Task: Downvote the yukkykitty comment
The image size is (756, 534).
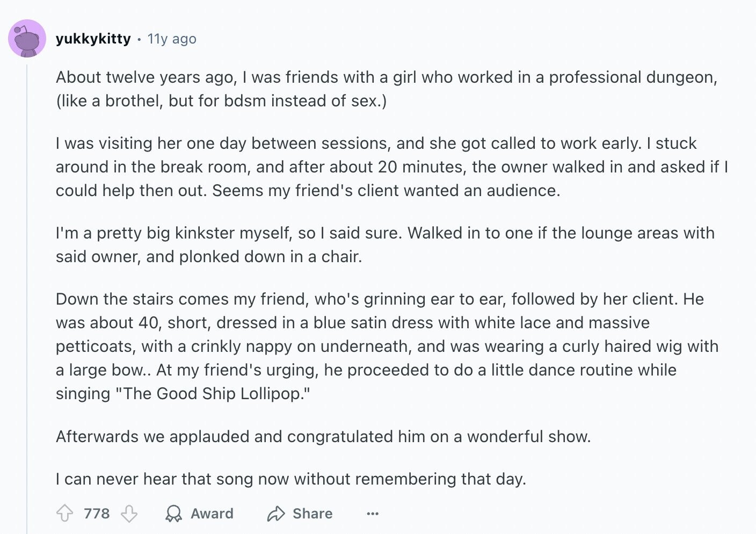Action: [129, 514]
